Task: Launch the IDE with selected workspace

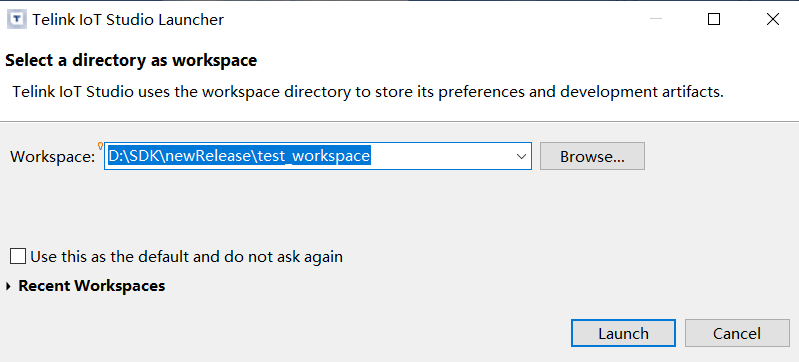Action: (x=623, y=333)
